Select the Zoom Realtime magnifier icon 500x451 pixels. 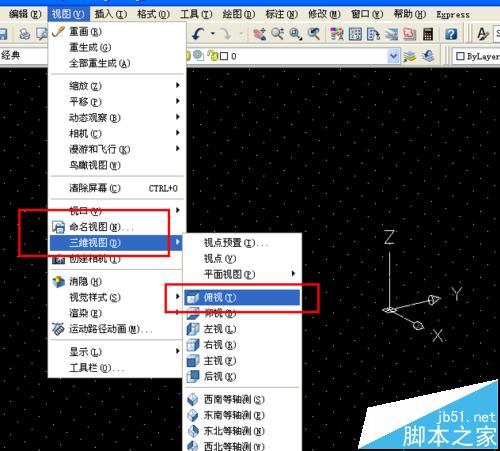(x=277, y=34)
